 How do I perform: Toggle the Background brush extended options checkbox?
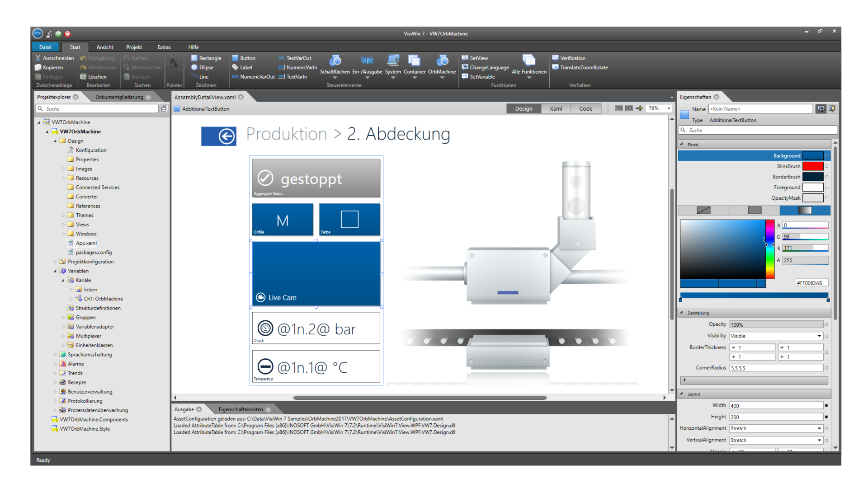pyautogui.click(x=827, y=155)
